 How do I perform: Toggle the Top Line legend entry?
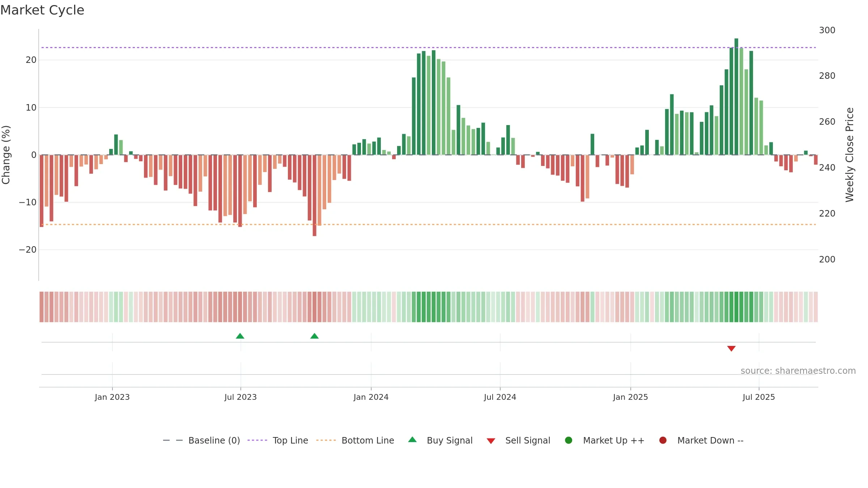tap(278, 440)
